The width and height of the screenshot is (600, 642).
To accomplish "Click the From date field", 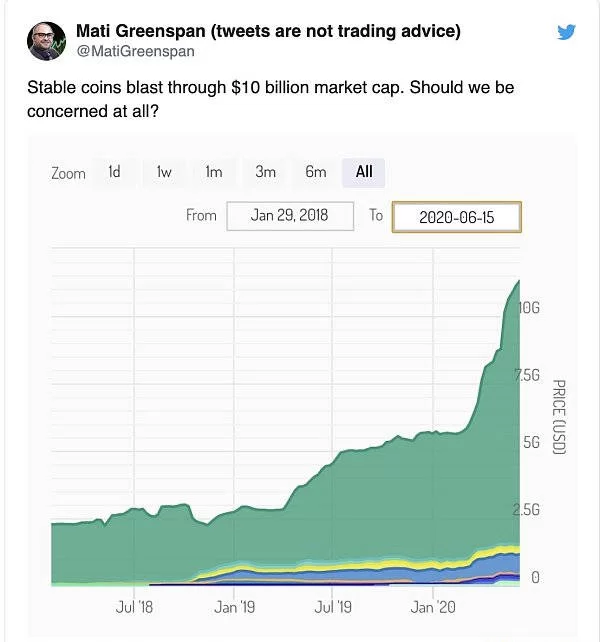I will coord(290,216).
